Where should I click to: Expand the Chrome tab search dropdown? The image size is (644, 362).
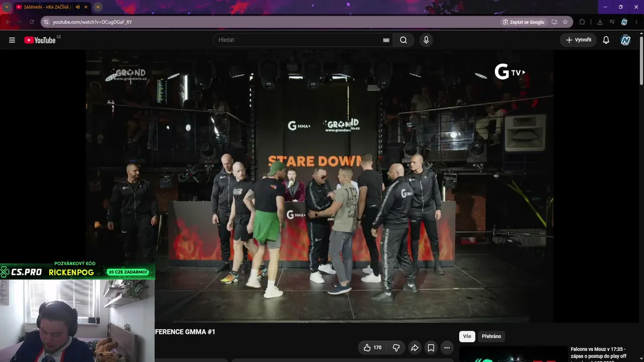7,7
